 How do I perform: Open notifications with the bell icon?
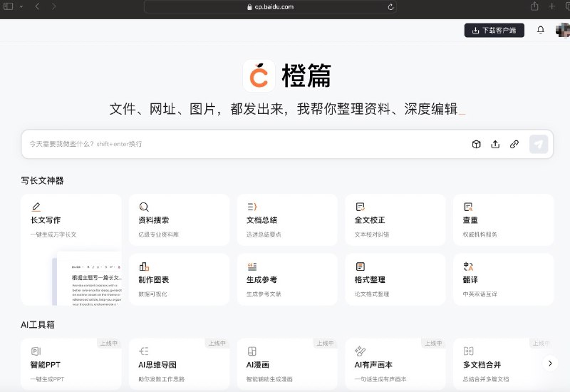(541, 30)
